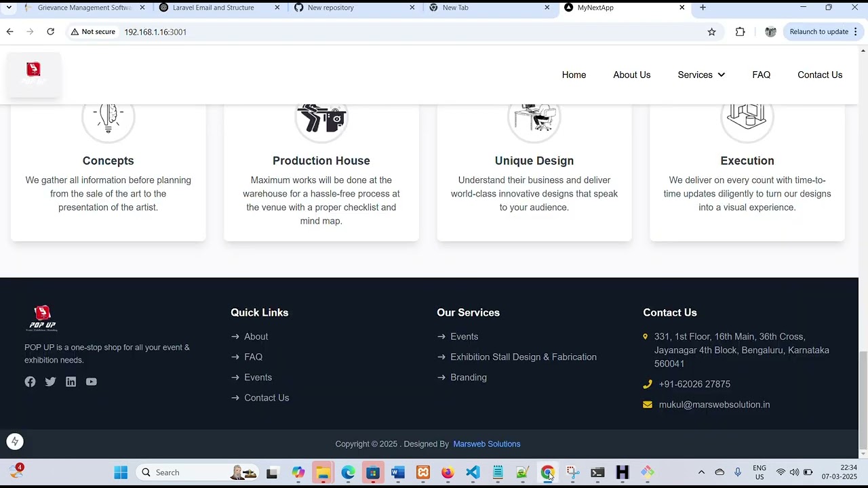Click the Production House icon
This screenshot has width=868, height=488.
(321, 119)
